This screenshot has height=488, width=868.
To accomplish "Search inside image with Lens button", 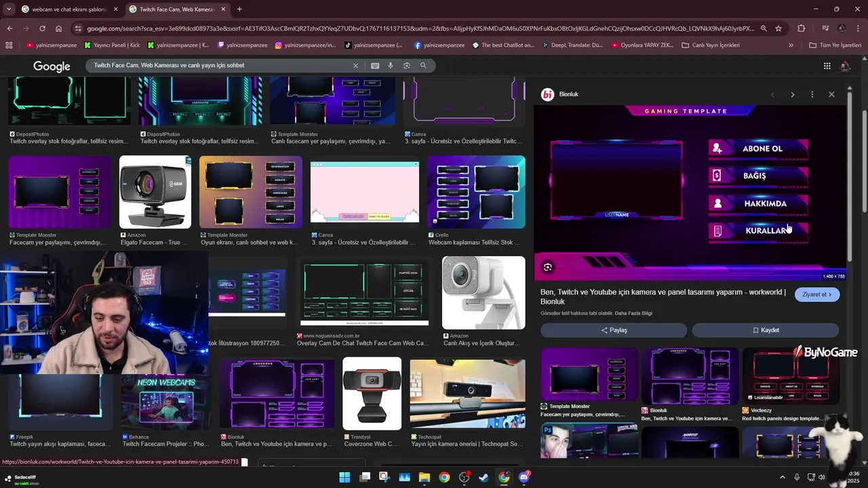I will (x=548, y=267).
